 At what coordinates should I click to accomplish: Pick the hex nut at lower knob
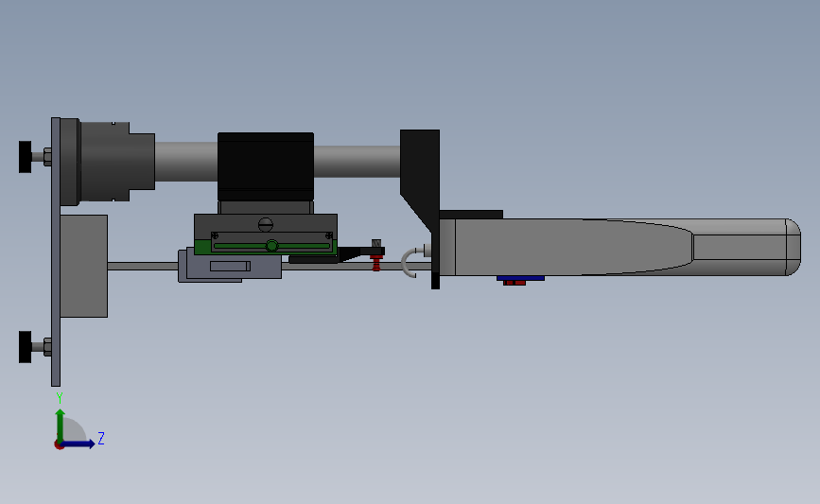click(47, 347)
